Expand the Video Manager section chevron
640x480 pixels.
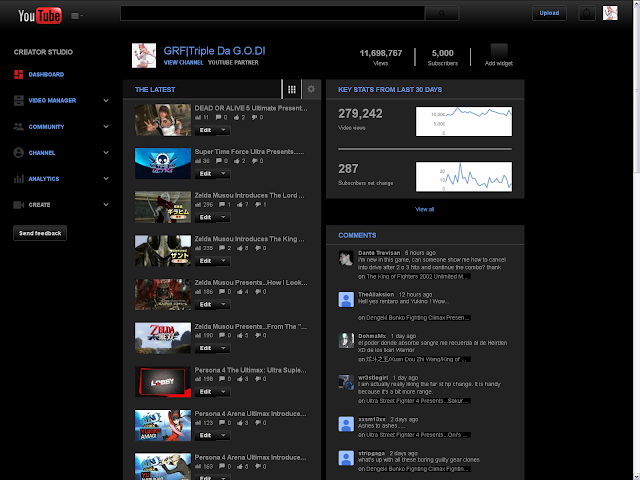[x=106, y=100]
